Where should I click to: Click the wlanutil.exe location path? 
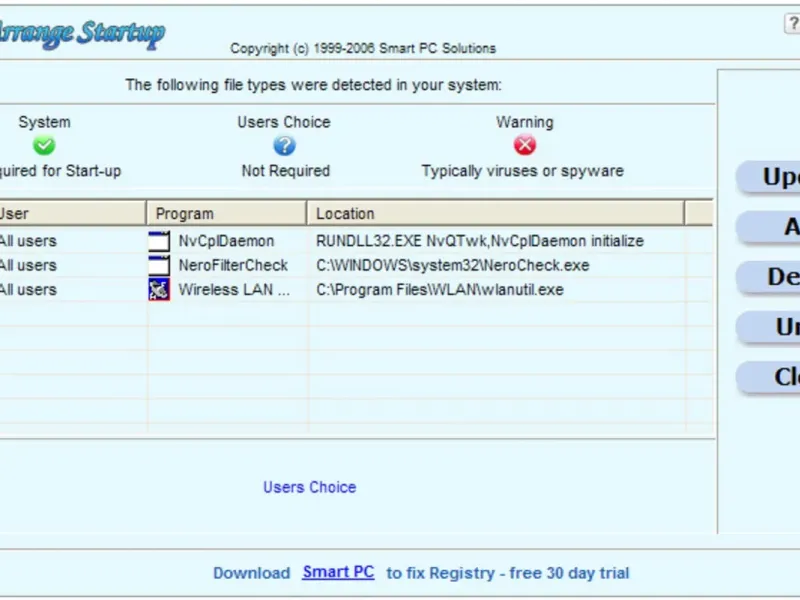440,290
